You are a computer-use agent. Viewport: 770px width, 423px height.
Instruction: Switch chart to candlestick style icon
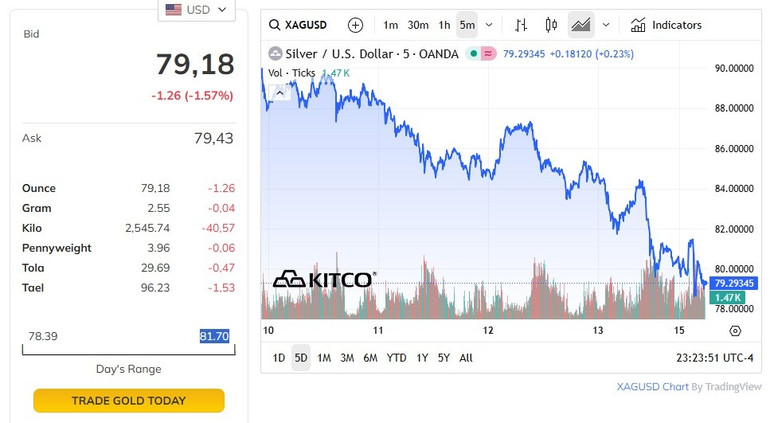point(551,25)
